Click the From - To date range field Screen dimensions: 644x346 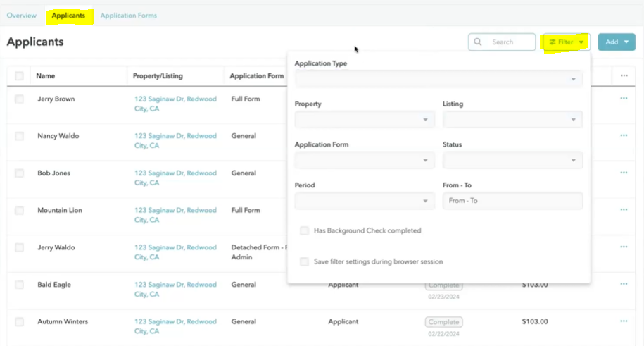click(x=512, y=201)
